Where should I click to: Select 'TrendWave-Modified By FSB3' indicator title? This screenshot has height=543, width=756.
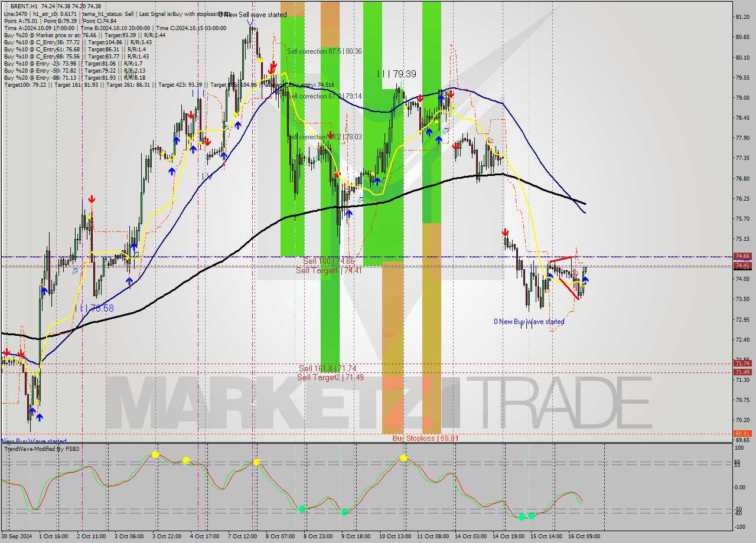tap(41, 449)
